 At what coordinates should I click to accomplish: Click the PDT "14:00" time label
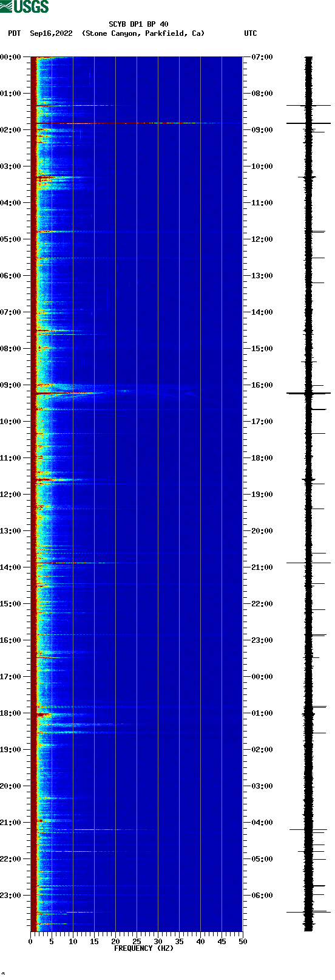[11, 567]
